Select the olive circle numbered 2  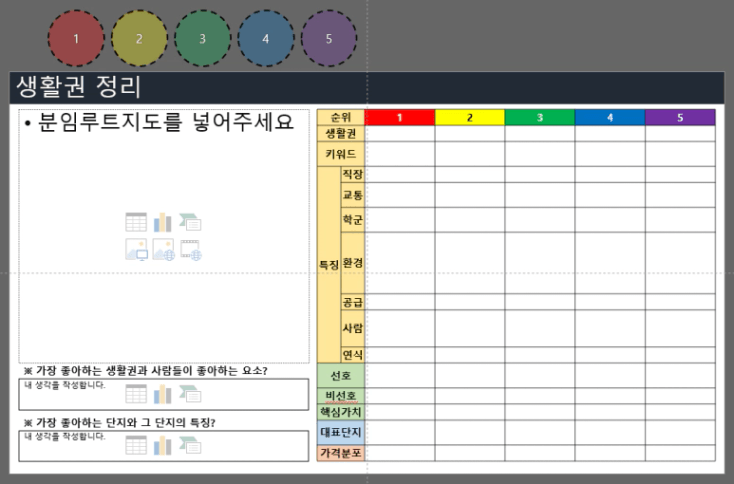click(139, 38)
